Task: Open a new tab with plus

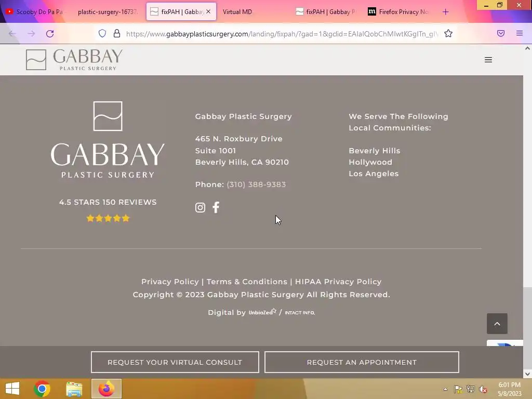Action: (445, 12)
